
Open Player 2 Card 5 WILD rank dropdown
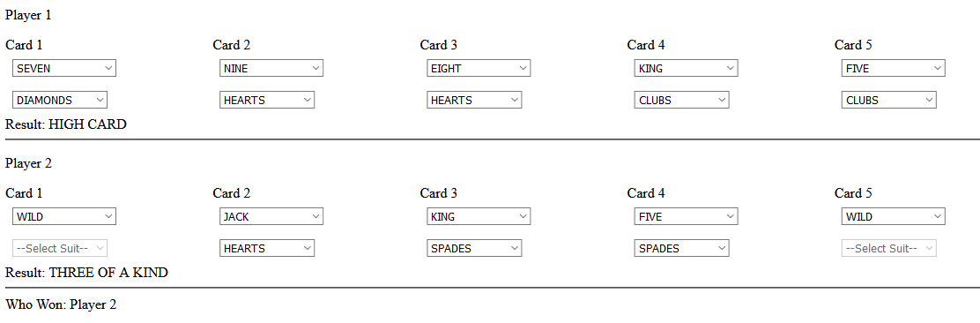pyautogui.click(x=893, y=216)
